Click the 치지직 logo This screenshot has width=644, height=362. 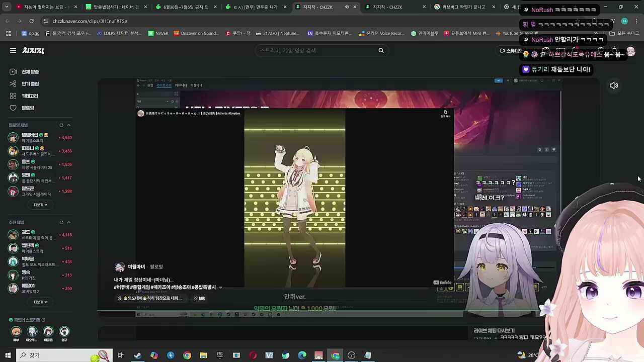pos(33,50)
